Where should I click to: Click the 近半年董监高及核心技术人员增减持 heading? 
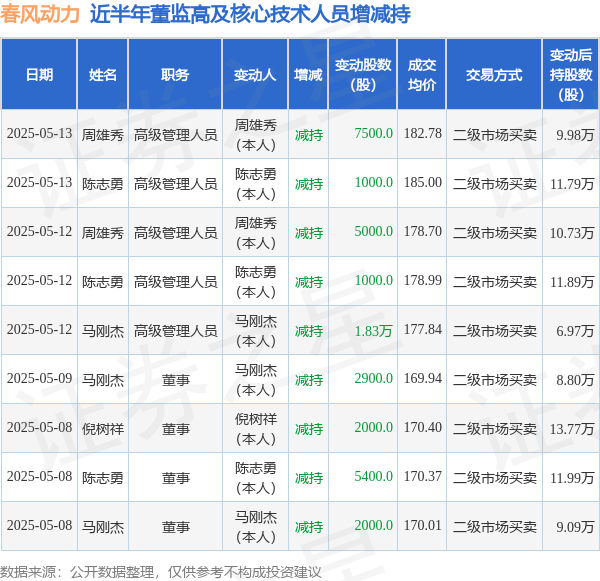tap(250, 14)
